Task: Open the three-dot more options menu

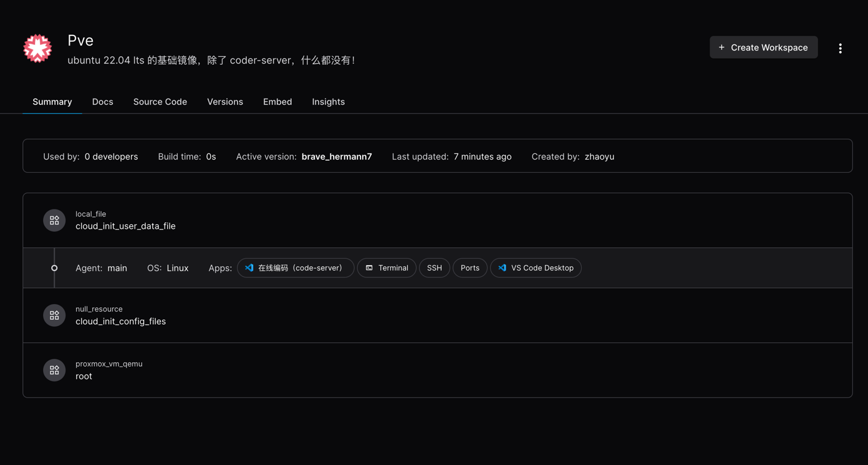Action: pos(840,48)
